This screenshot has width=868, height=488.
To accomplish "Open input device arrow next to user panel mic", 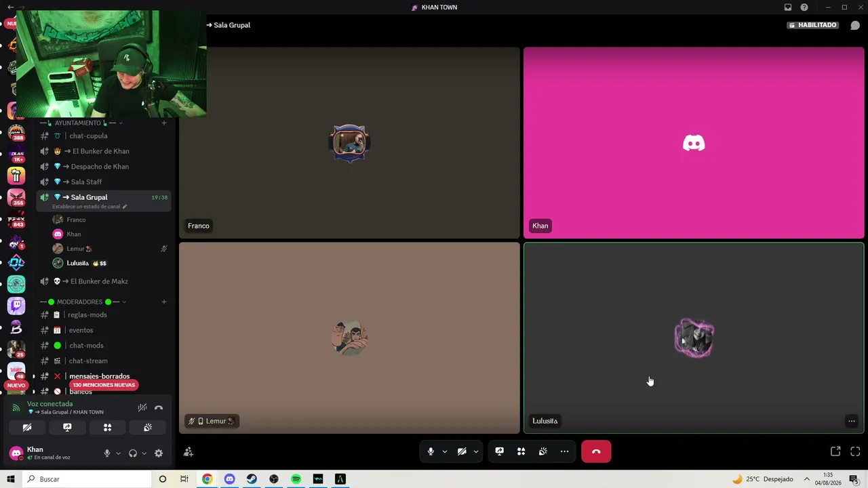I will tap(118, 453).
